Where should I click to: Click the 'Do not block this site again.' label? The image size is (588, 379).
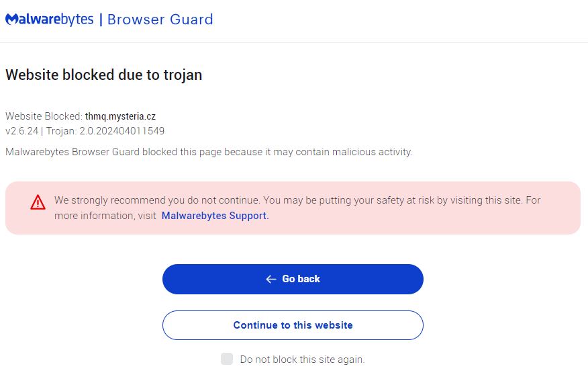pos(302,360)
